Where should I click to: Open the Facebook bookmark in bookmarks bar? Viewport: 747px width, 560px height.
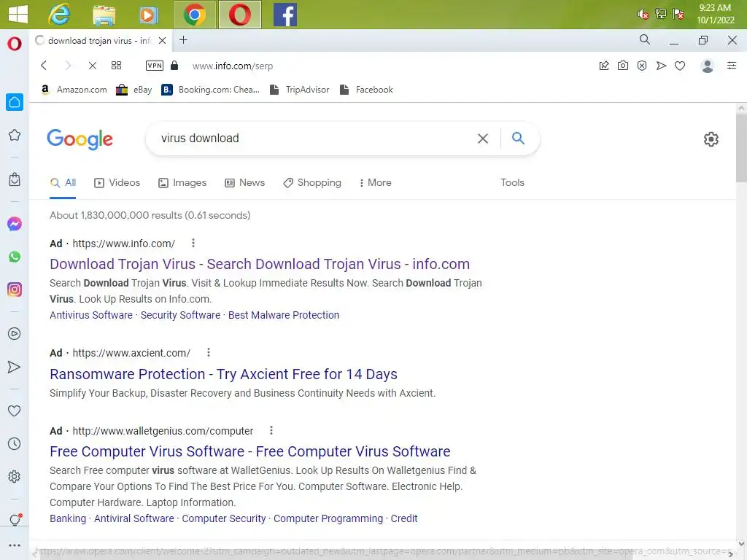tap(366, 90)
